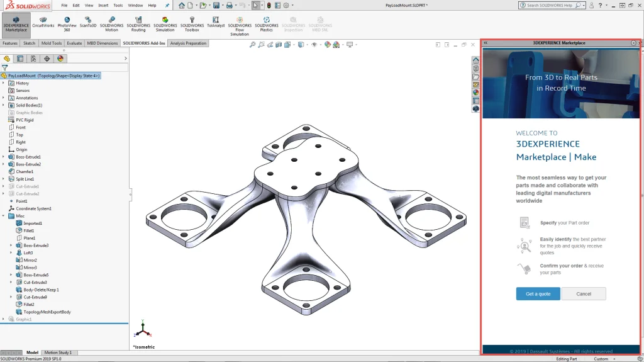
Task: Open Display Style dropdown arrow
Action: coord(307,45)
